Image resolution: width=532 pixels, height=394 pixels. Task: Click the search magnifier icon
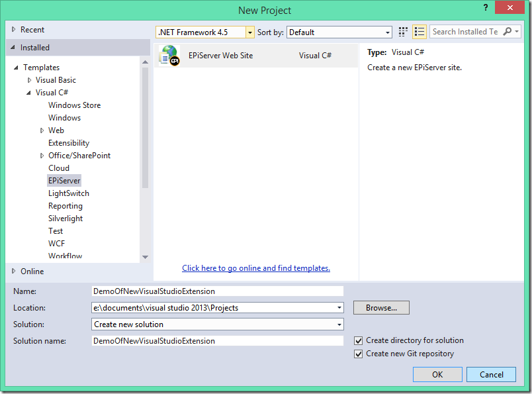click(508, 32)
